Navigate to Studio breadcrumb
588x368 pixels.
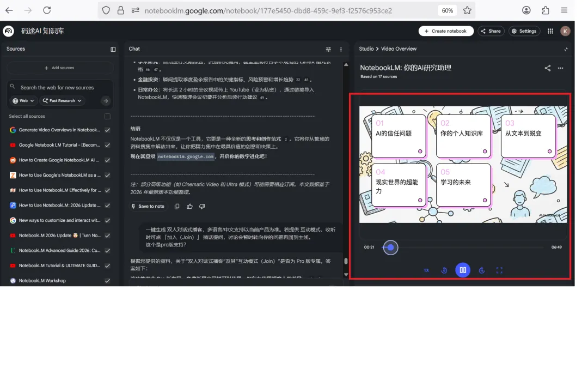coord(366,49)
